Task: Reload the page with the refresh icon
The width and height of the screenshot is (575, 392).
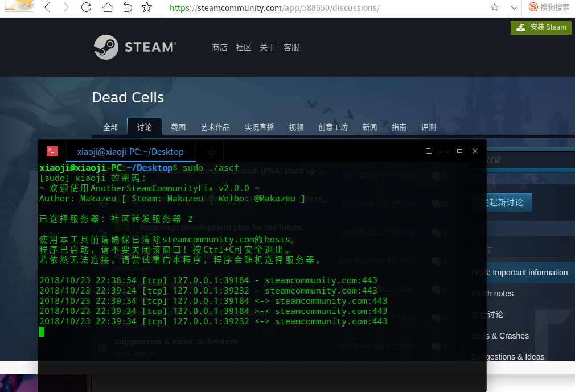Action: click(86, 7)
